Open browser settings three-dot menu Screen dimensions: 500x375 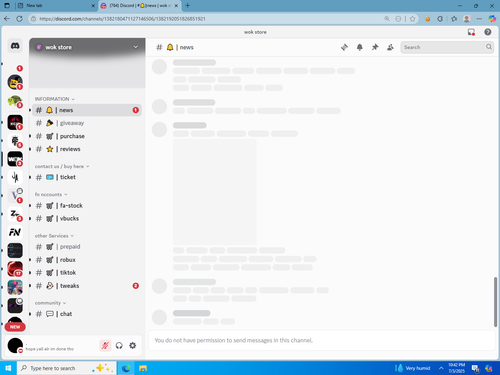click(x=479, y=19)
